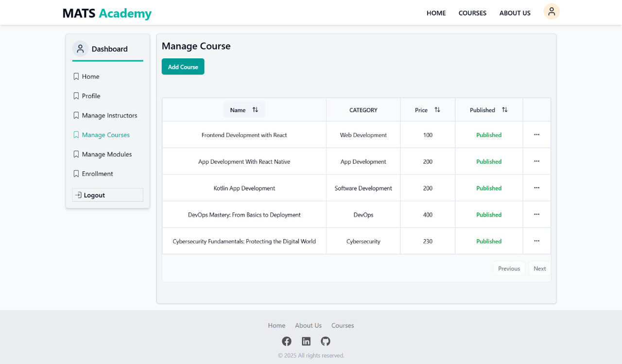Open GitHub icon in footer

coord(326,341)
